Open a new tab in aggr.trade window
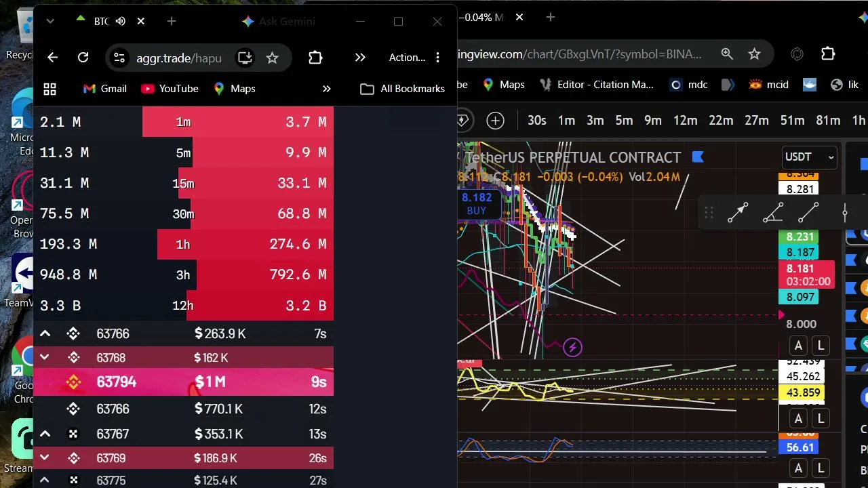This screenshot has width=868, height=488. 172,22
